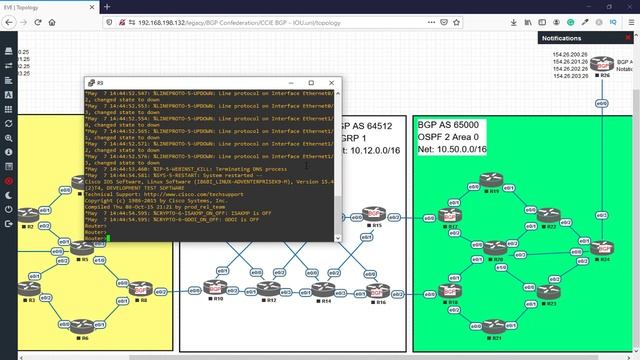Click the 'Net: 10.50.0.0/16' label
This screenshot has height=360, width=640.
pos(452,149)
